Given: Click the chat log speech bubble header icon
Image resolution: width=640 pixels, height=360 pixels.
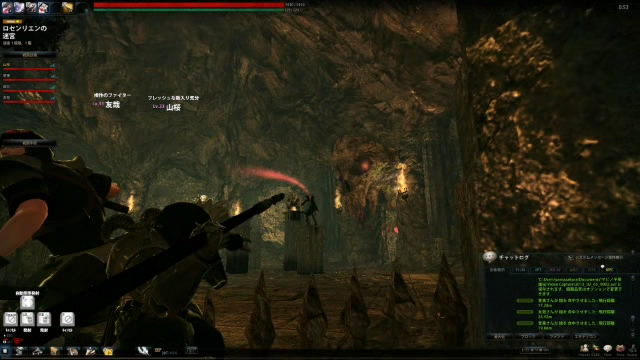Looking at the screenshot, I should tap(489, 257).
